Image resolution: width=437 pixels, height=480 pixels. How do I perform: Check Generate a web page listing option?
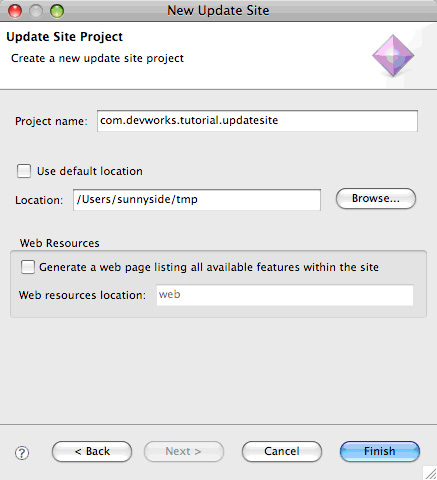(x=28, y=267)
